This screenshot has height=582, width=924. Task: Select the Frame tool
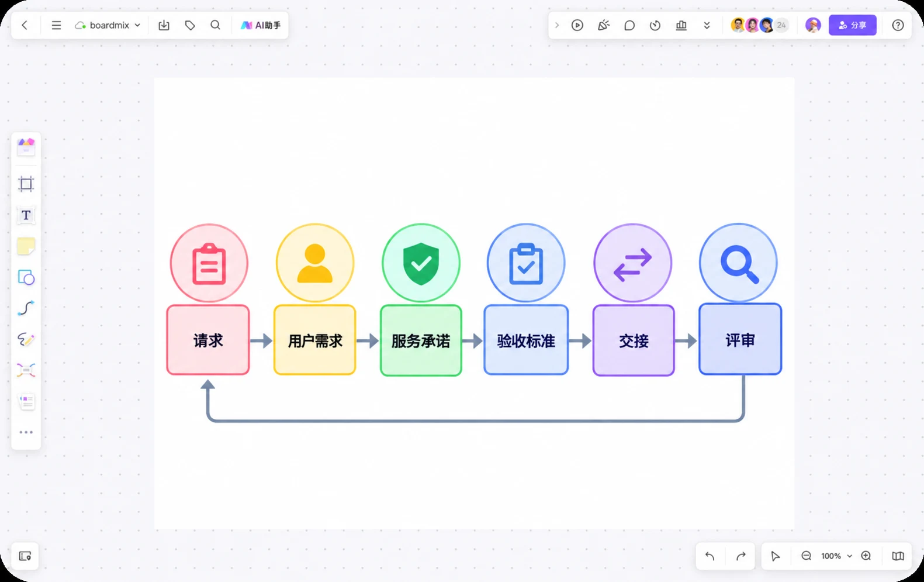pyautogui.click(x=26, y=184)
